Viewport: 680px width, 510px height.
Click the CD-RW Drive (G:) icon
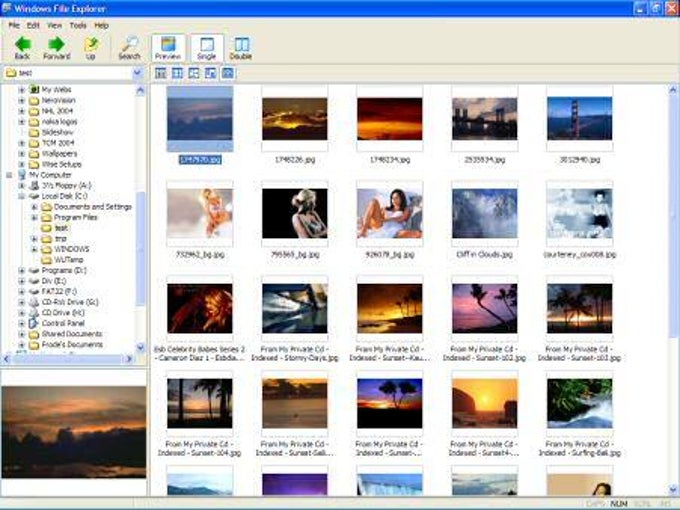(34, 302)
